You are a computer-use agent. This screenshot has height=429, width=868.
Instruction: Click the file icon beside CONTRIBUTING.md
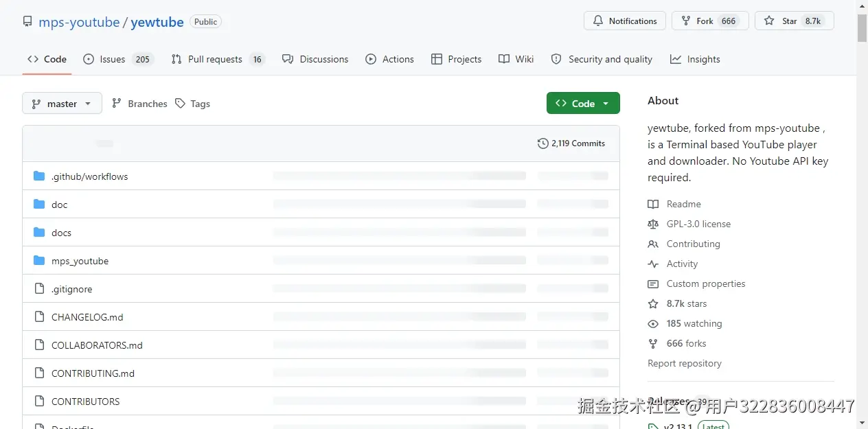tap(39, 373)
